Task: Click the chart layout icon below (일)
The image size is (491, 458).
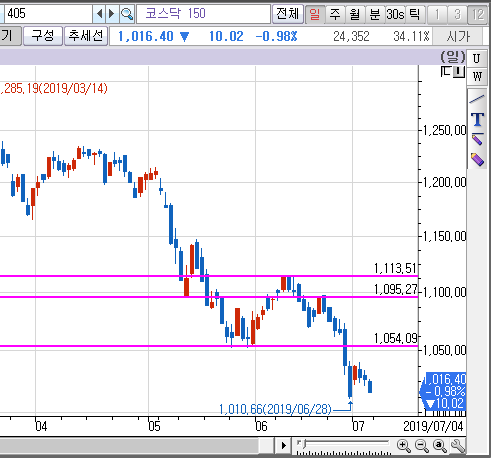Action: (x=453, y=72)
